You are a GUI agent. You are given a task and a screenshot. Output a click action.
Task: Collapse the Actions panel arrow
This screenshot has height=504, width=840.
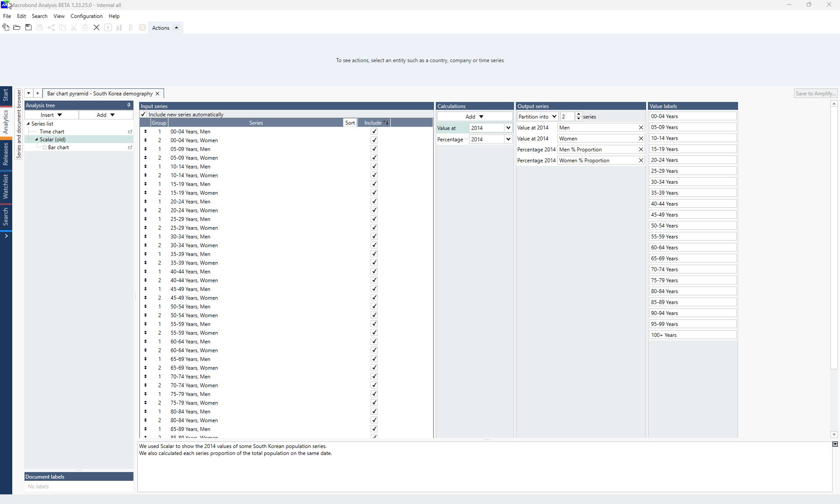pyautogui.click(x=176, y=28)
